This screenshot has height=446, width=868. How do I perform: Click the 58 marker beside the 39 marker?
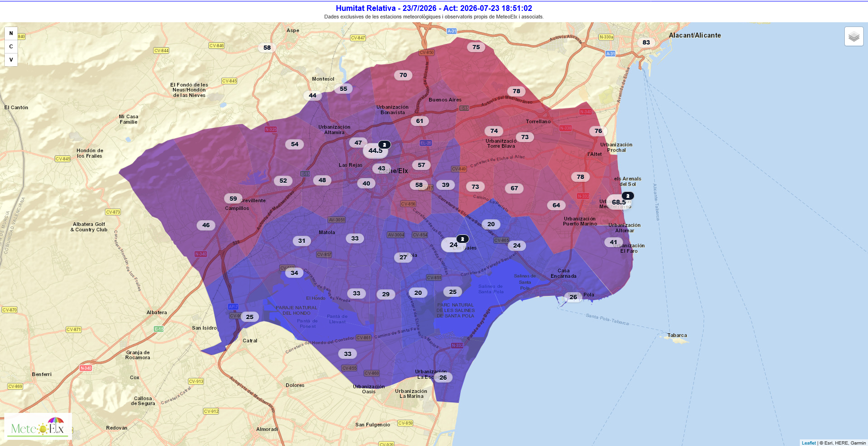pyautogui.click(x=419, y=185)
